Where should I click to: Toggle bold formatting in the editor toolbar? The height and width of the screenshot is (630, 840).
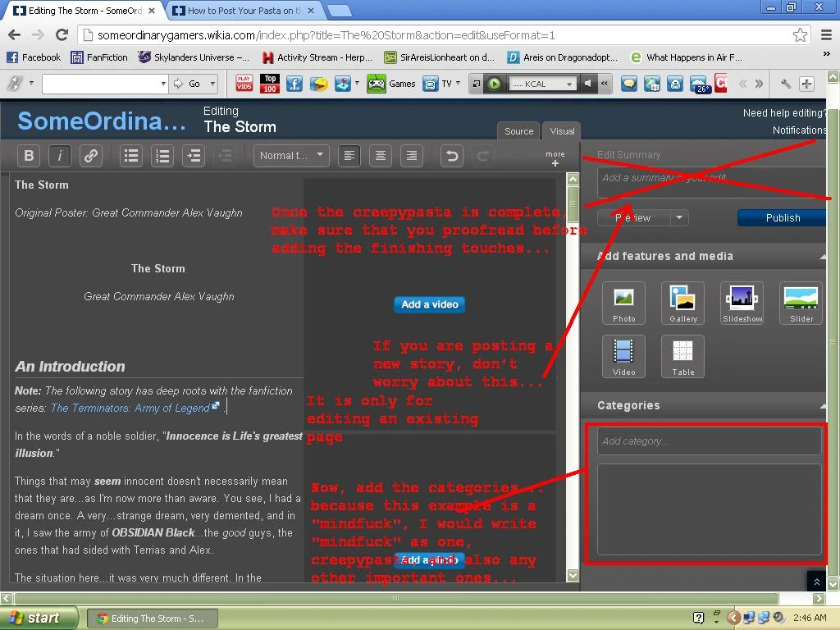(29, 156)
